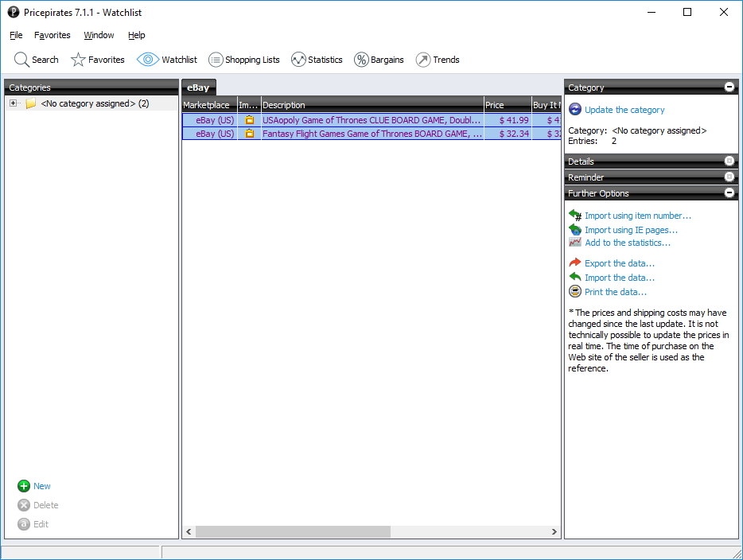
Task: Click the red arrow icon for Export the data
Action: [575, 262]
